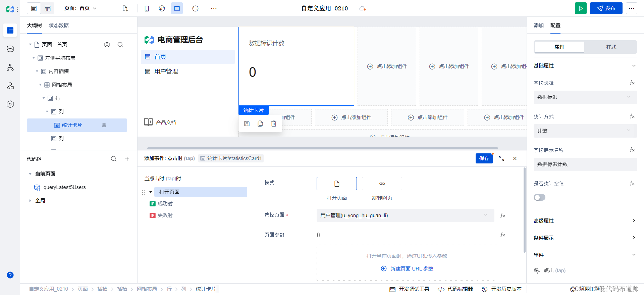Open the more options menu beside 发布
Viewport: 644px width, 295px height.
tap(631, 8)
